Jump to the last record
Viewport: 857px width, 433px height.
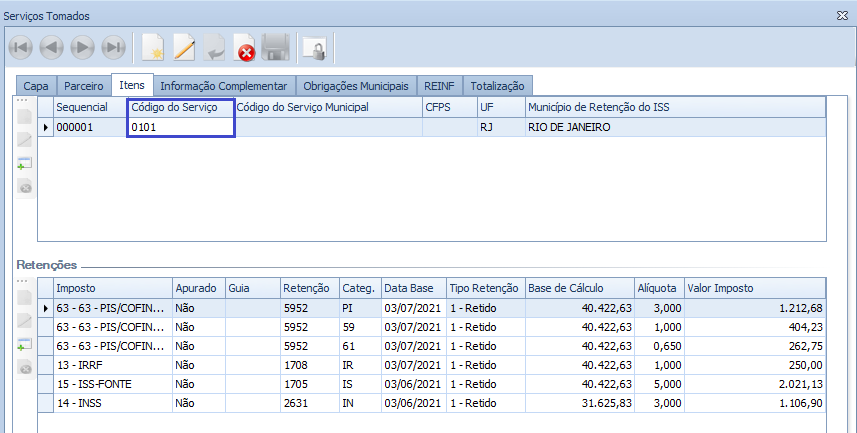pyautogui.click(x=114, y=47)
